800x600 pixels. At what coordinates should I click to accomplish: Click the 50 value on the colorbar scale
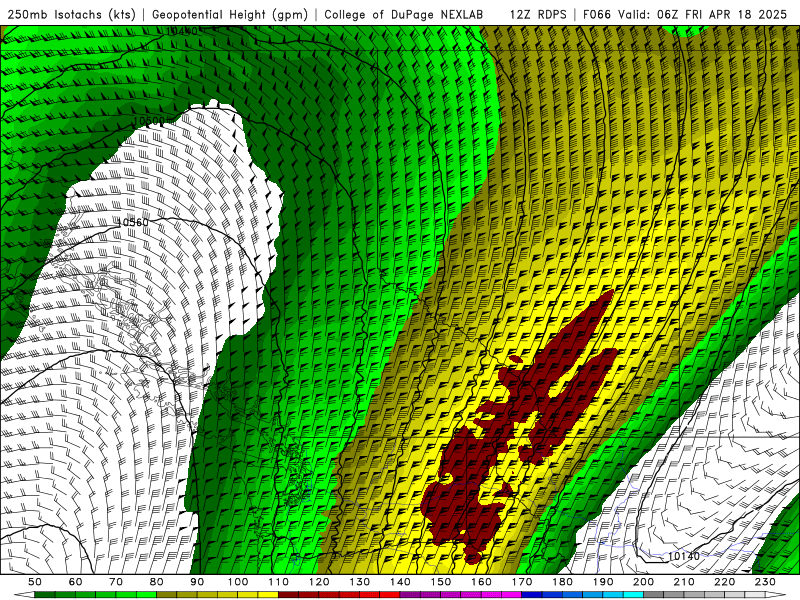click(x=35, y=582)
